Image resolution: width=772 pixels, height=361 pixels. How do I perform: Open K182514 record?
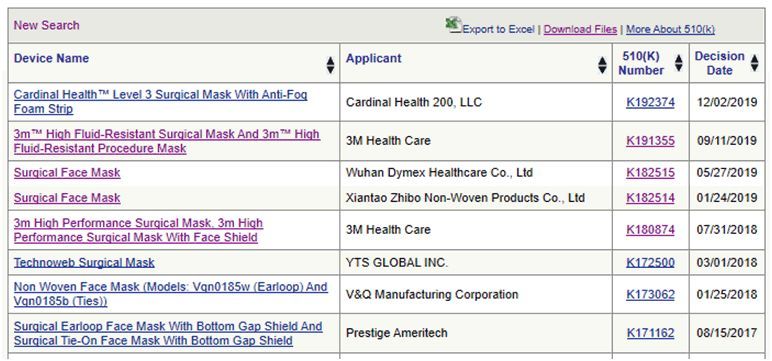(650, 198)
